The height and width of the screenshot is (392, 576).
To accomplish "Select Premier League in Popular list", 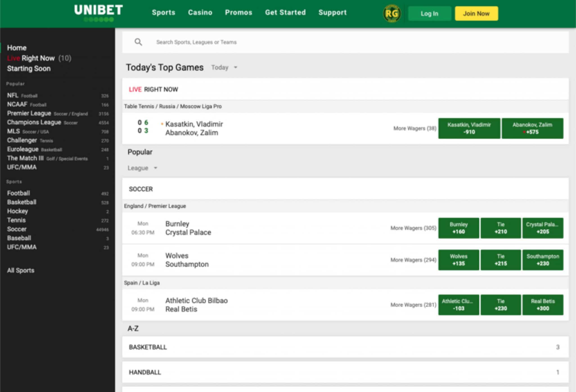I will pos(58,114).
